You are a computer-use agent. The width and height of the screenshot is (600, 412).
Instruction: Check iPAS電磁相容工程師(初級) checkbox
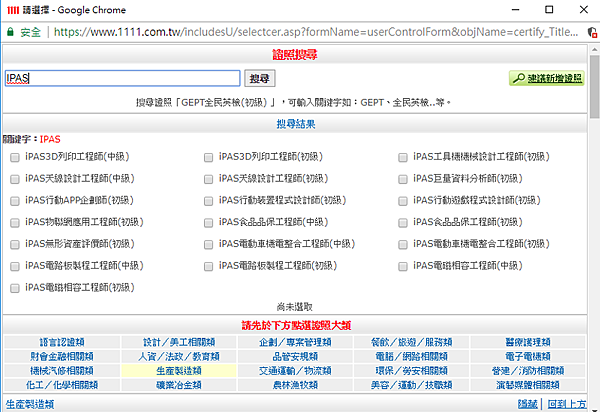tap(15, 288)
